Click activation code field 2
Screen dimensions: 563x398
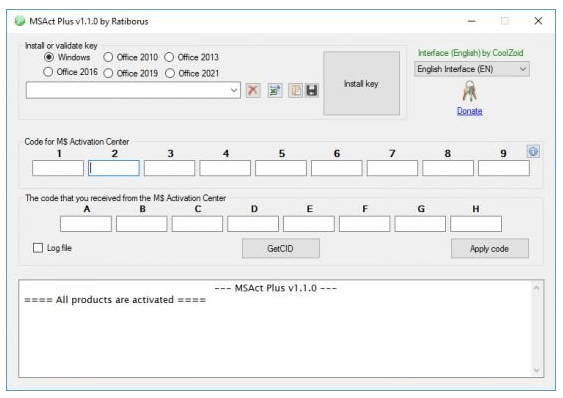click(114, 168)
